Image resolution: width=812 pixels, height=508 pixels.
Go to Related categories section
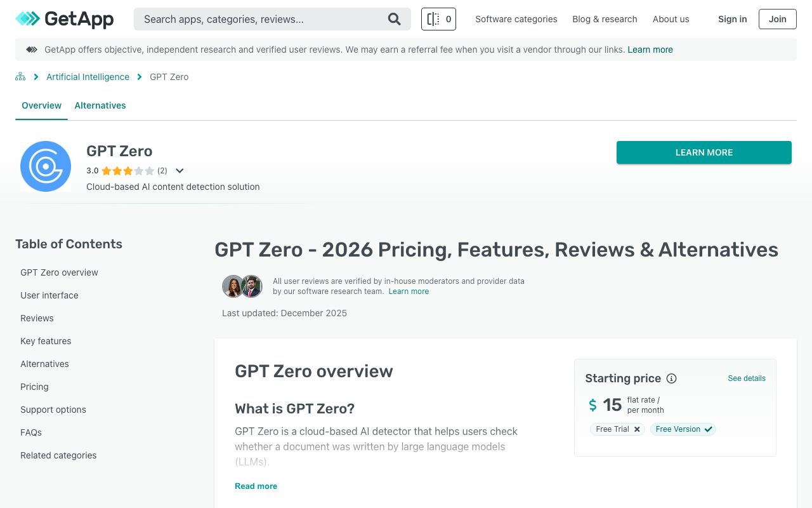[58, 455]
